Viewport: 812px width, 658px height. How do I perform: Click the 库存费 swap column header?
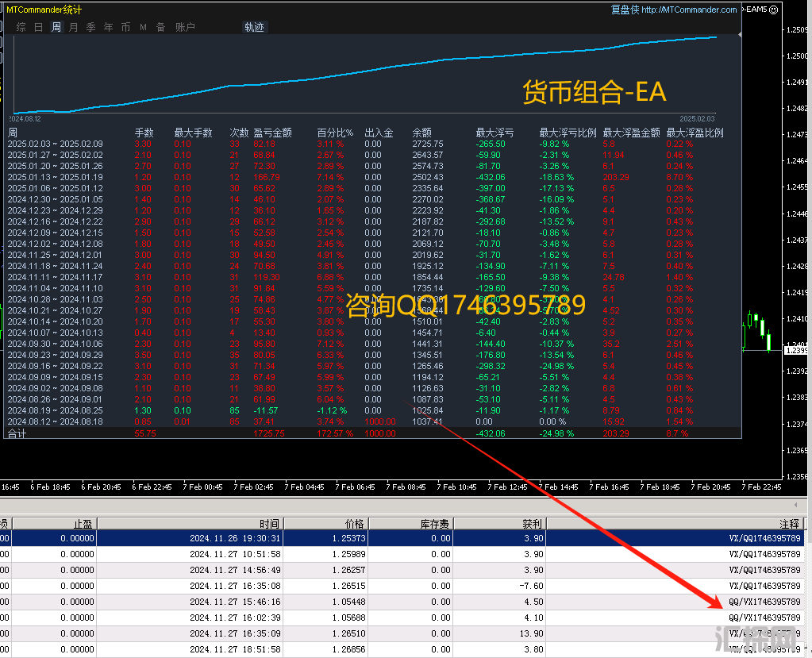pyautogui.click(x=435, y=524)
